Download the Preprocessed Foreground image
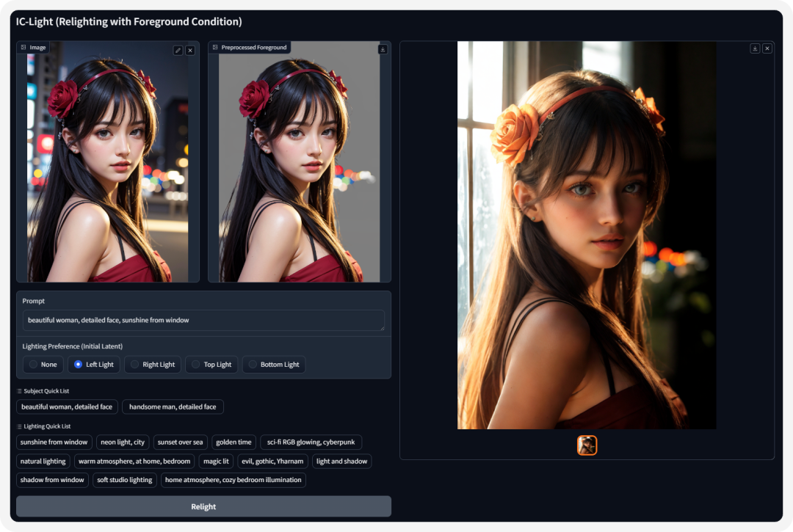This screenshot has height=532, width=793. 383,49
